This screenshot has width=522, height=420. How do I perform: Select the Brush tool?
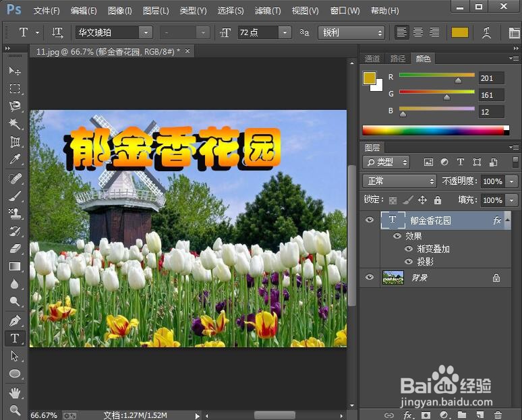[15, 196]
